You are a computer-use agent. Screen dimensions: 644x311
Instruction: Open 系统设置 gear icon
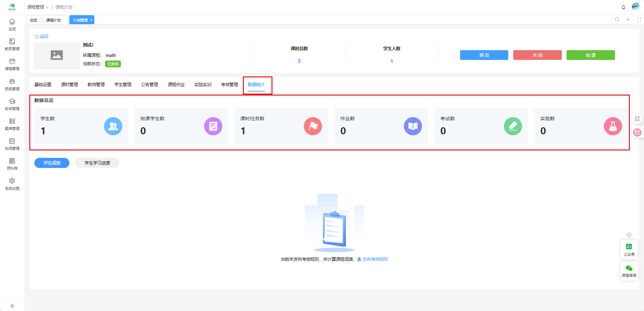point(12,184)
